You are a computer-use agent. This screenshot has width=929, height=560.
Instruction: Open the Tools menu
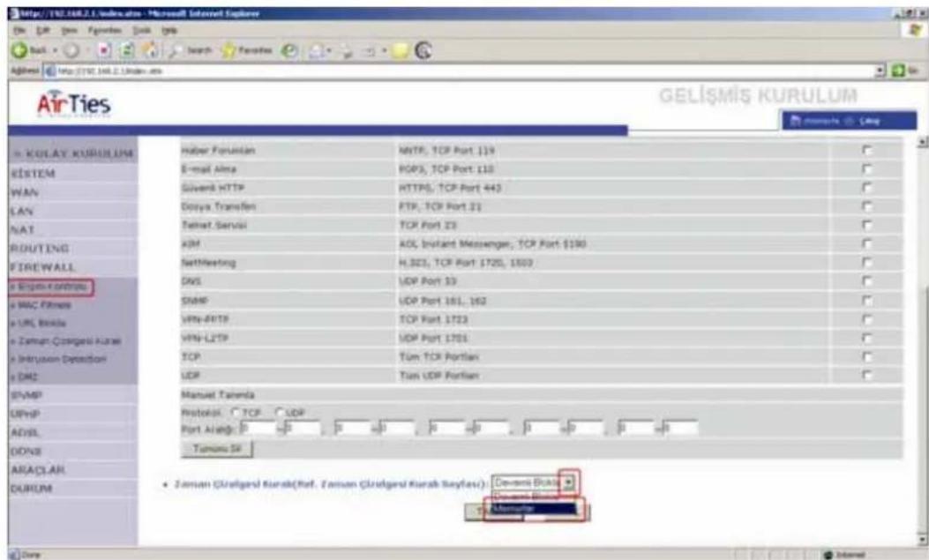[142, 30]
